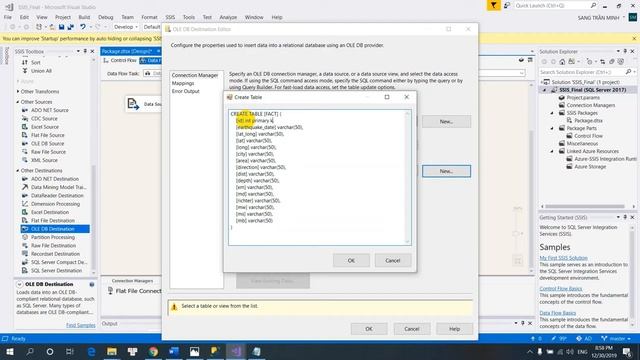The height and width of the screenshot is (360, 640).
Task: Open the Format menu
Action: click(149, 17)
